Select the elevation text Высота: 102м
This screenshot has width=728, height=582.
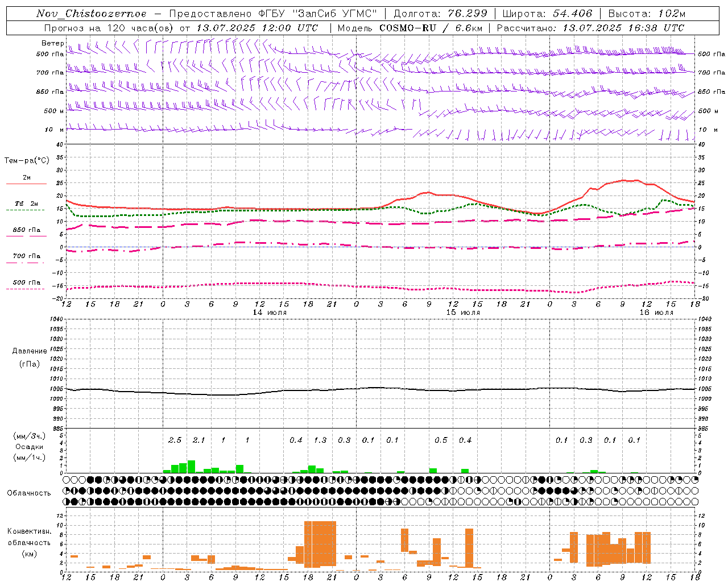pos(647,14)
